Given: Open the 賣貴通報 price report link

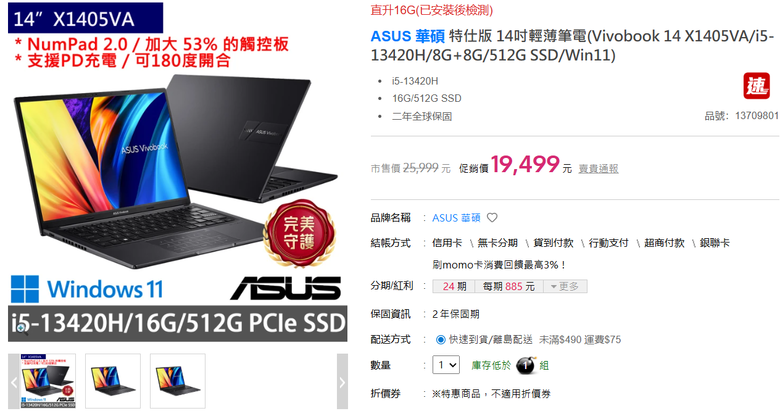Looking at the screenshot, I should point(598,169).
